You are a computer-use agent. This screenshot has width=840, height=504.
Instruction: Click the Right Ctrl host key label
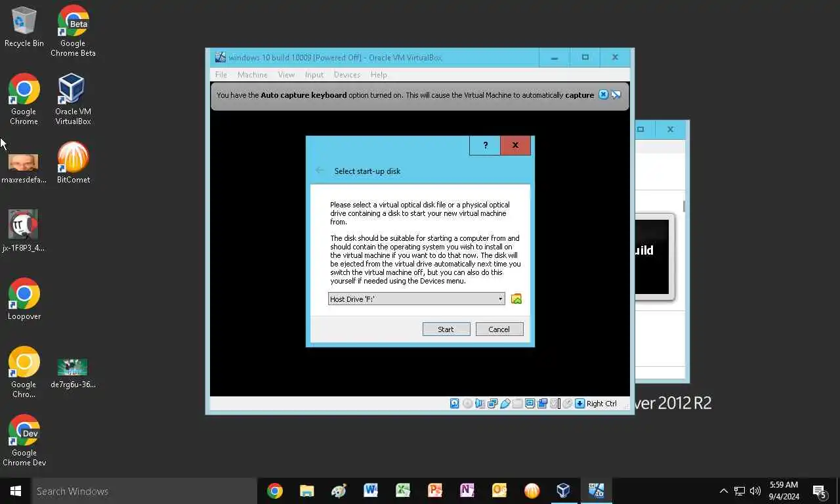(x=602, y=404)
